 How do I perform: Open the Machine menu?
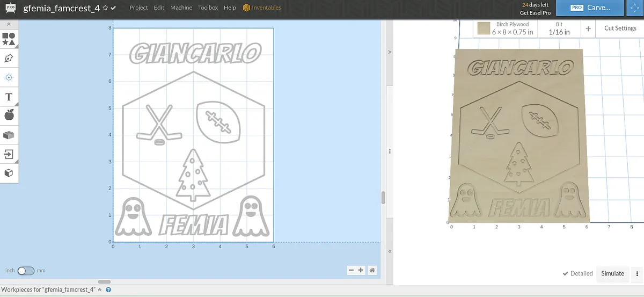(181, 8)
